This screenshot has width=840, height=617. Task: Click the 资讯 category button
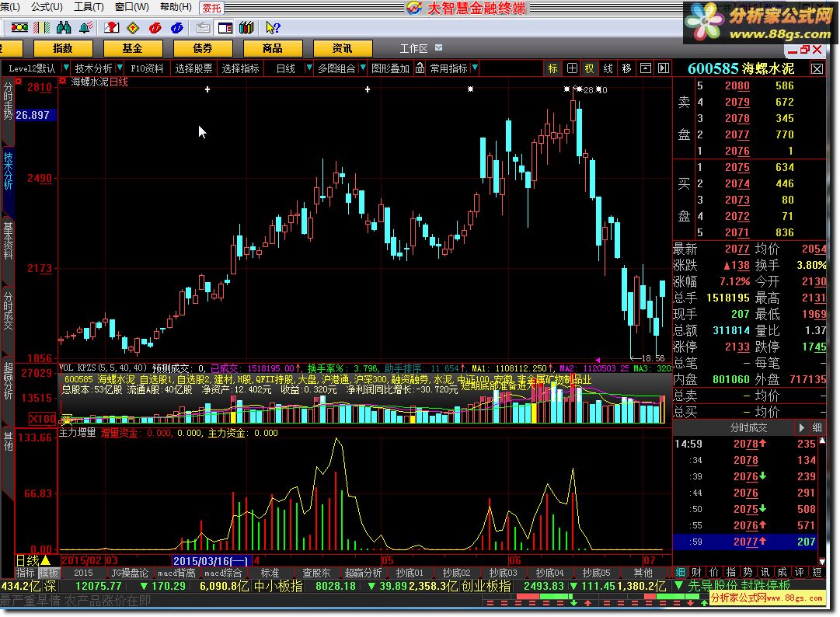[342, 48]
